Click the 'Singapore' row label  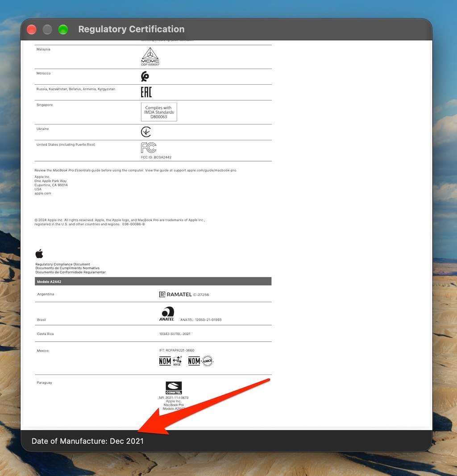point(45,105)
